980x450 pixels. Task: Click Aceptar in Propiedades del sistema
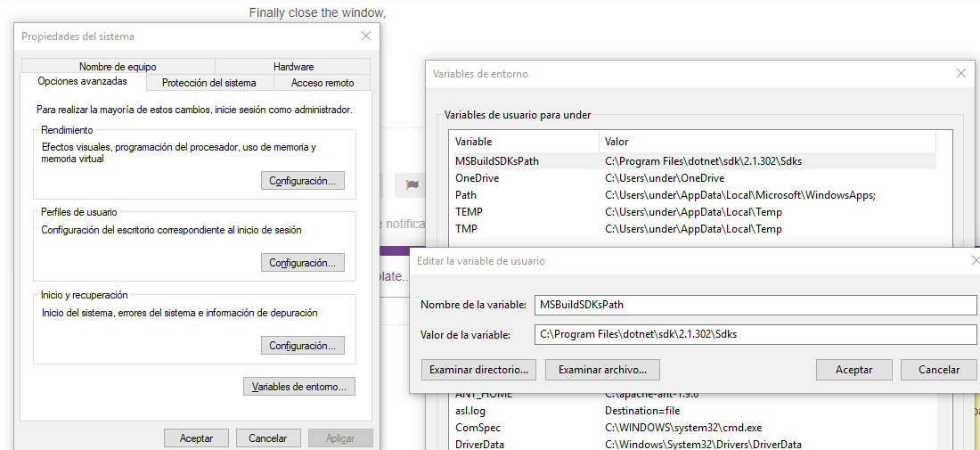[196, 438]
